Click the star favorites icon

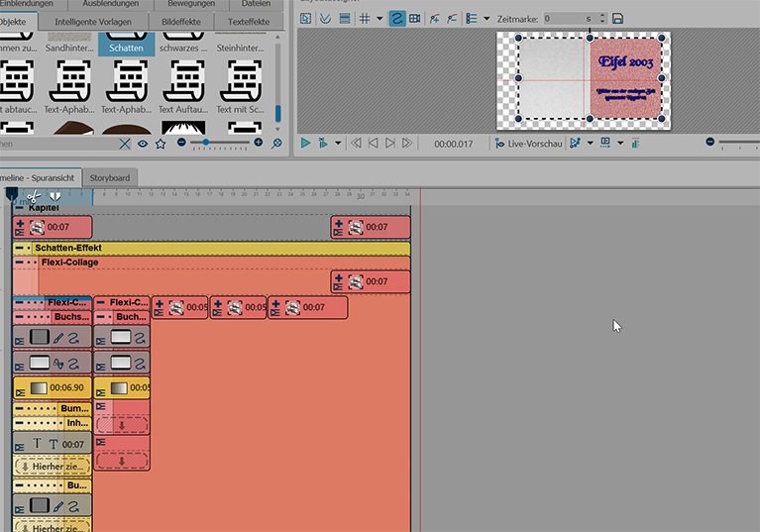(160, 144)
